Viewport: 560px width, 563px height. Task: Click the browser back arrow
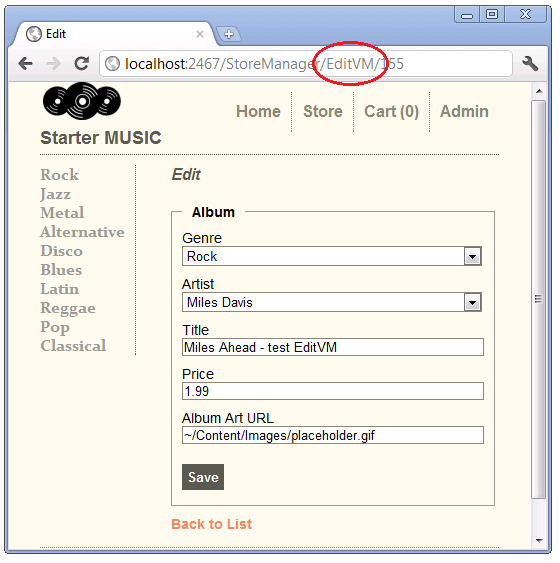(x=25, y=64)
